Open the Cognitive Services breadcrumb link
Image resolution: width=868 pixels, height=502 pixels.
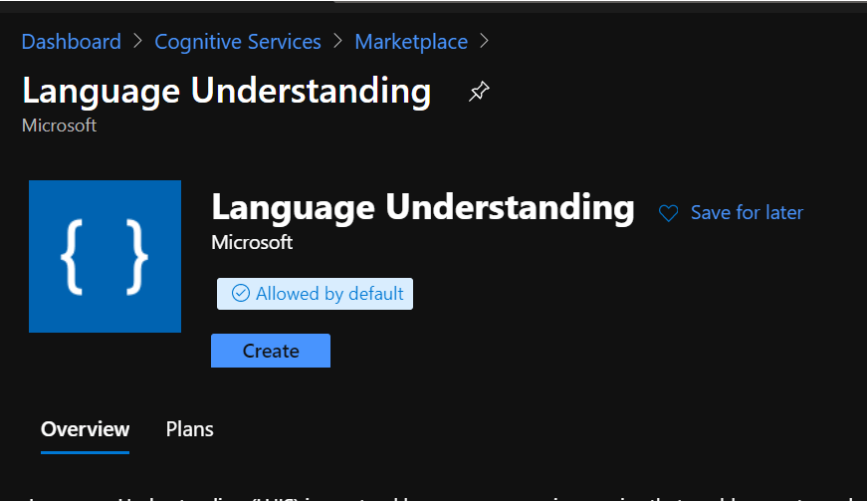(x=238, y=42)
